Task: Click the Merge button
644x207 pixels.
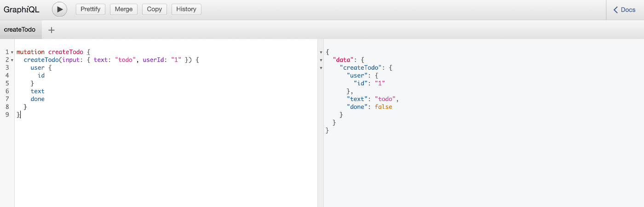Action: tap(124, 9)
